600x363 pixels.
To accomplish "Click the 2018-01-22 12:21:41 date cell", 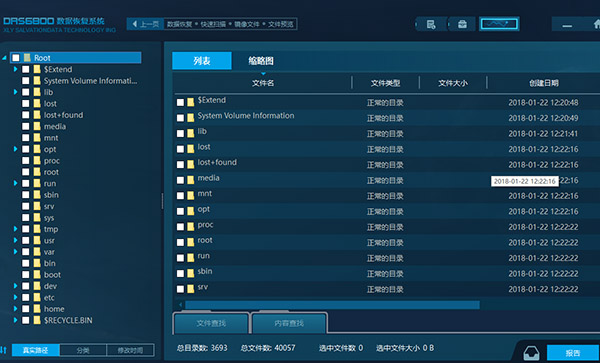I will tap(543, 133).
